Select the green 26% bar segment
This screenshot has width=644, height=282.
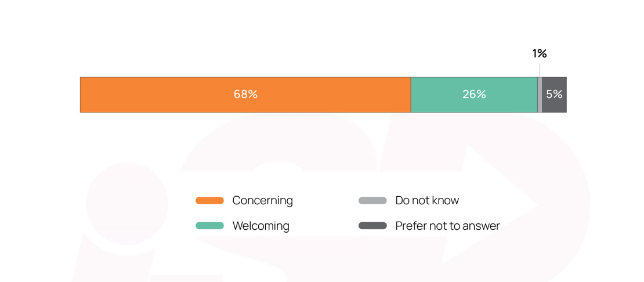(x=441, y=95)
